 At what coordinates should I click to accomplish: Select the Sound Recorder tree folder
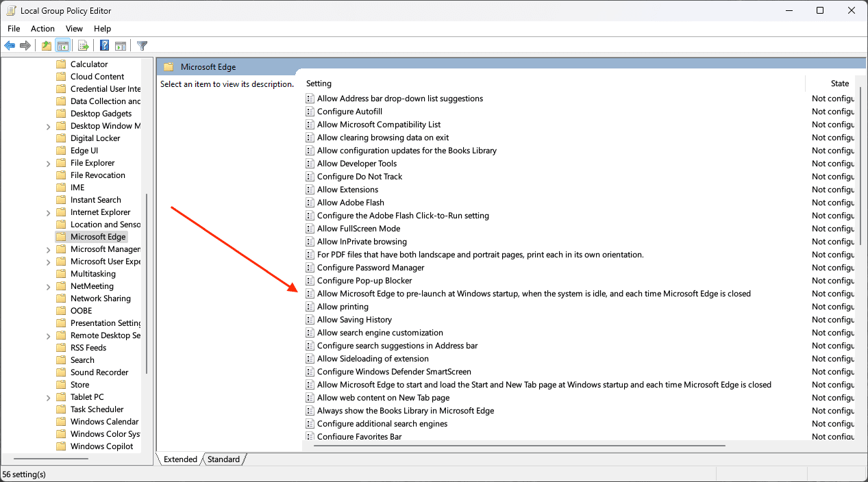click(x=99, y=372)
